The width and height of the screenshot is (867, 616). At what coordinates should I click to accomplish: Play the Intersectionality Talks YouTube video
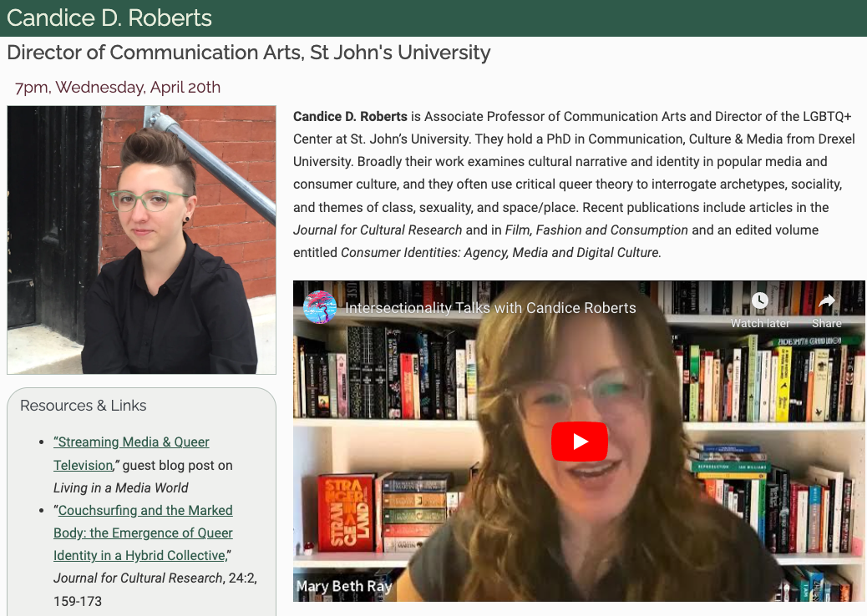tap(580, 441)
